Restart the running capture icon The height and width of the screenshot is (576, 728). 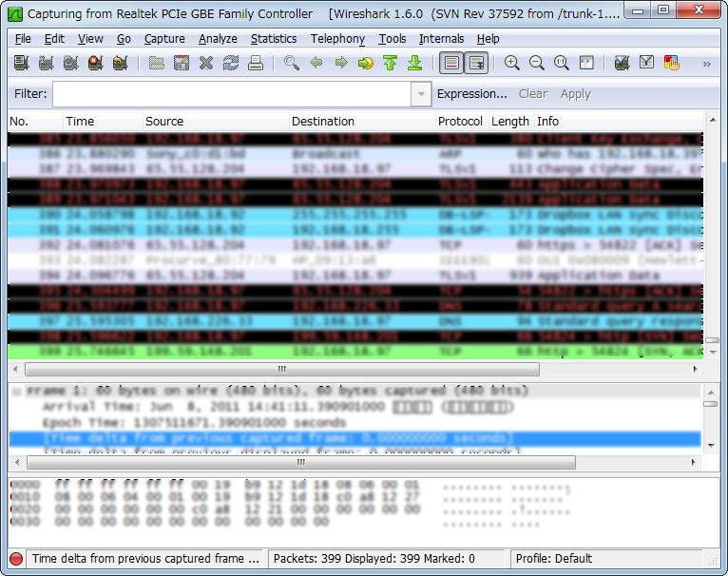click(x=121, y=63)
